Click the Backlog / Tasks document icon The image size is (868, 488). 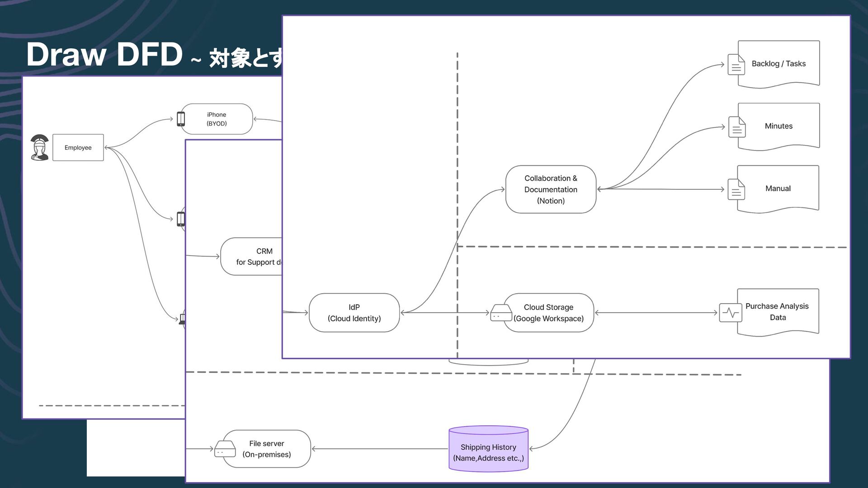736,65
